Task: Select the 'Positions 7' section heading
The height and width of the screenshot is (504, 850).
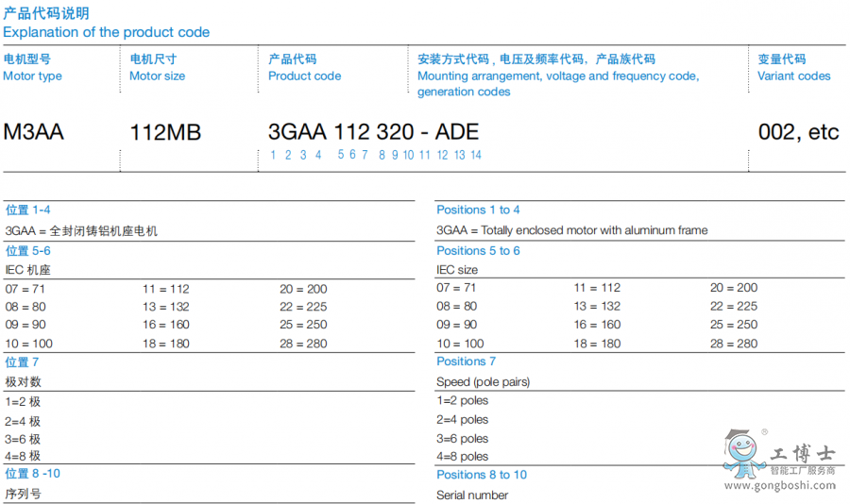Action: (466, 361)
